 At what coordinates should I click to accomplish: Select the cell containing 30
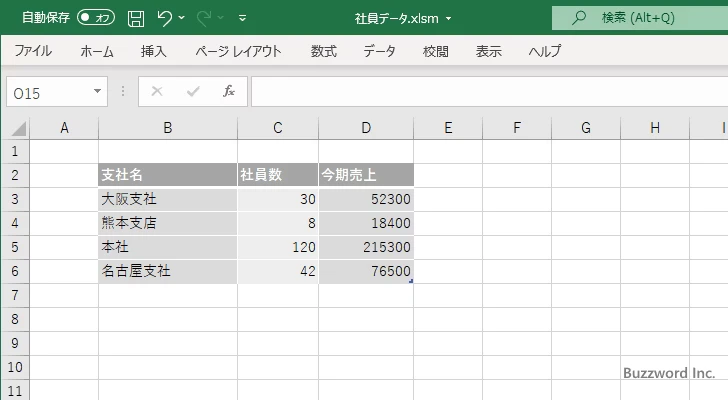(278, 199)
